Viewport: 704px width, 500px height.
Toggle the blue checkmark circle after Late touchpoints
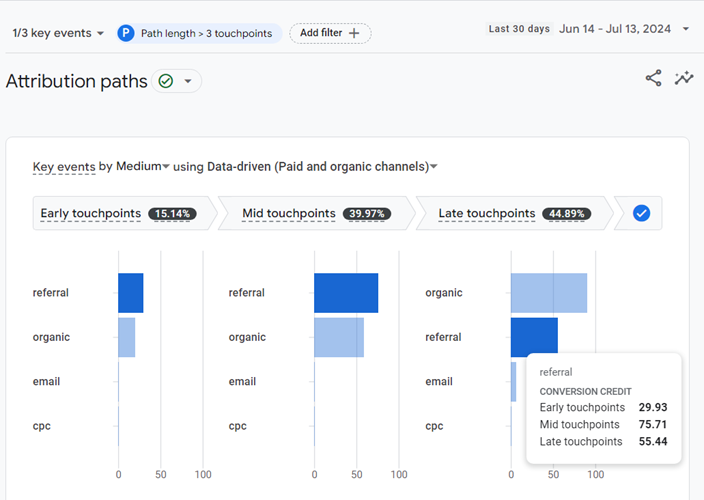642,213
